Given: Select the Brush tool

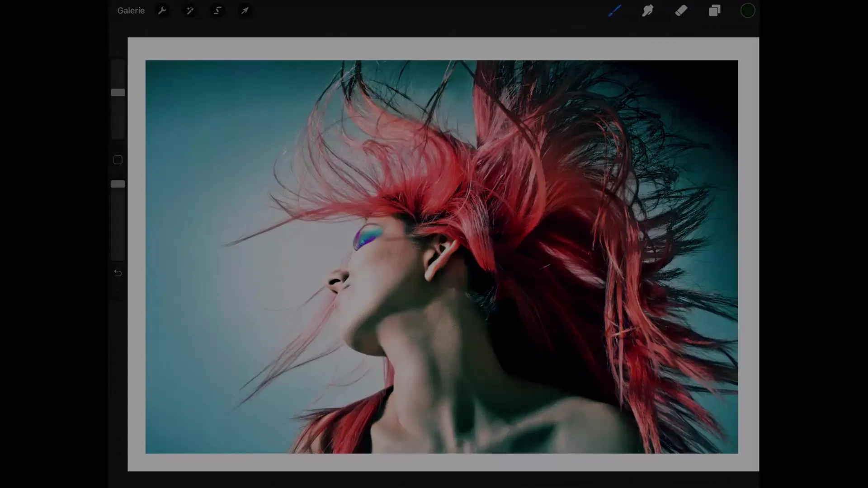Looking at the screenshot, I should click(x=614, y=10).
